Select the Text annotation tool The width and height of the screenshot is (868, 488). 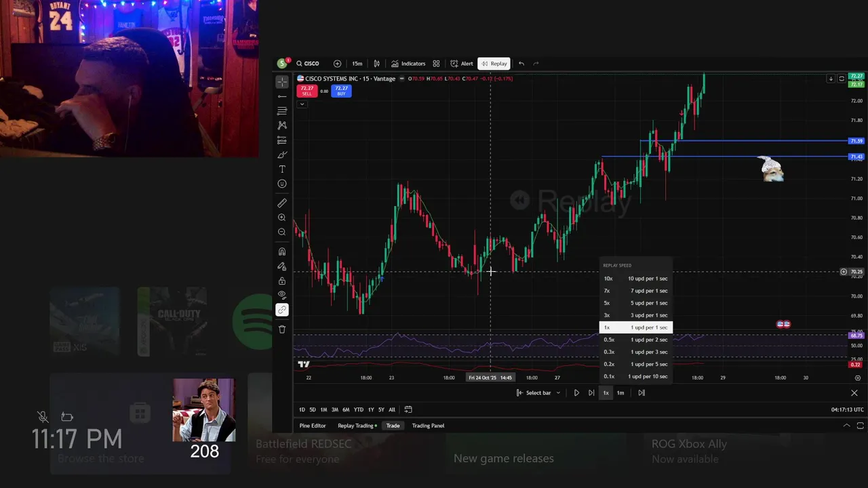tap(282, 169)
